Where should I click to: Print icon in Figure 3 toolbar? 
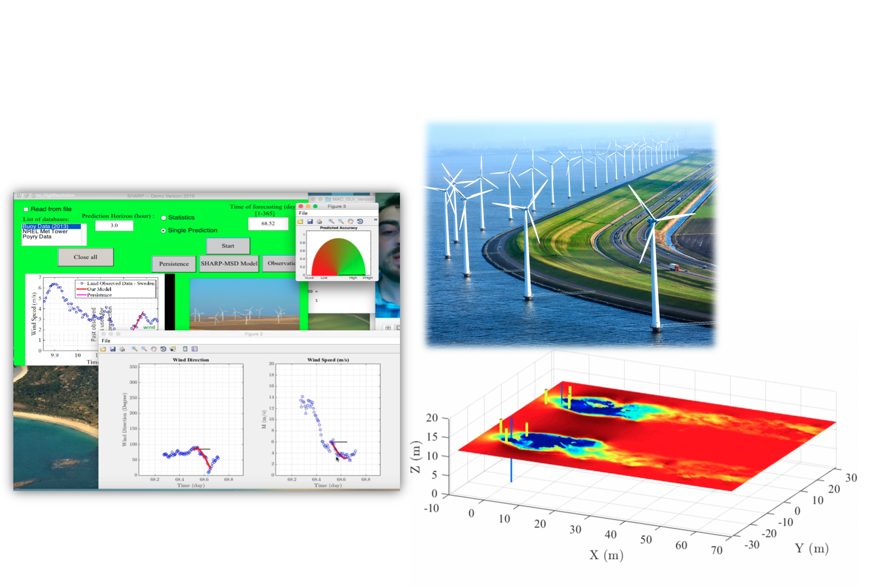click(319, 222)
